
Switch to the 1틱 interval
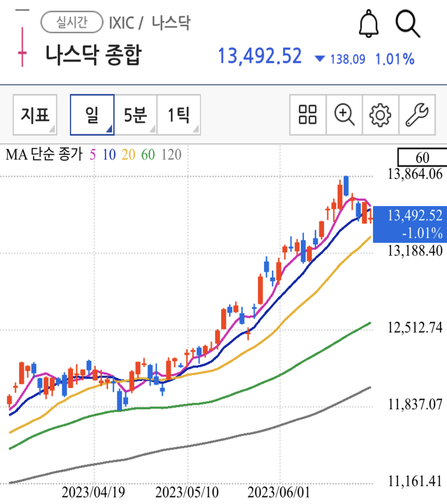(x=179, y=115)
